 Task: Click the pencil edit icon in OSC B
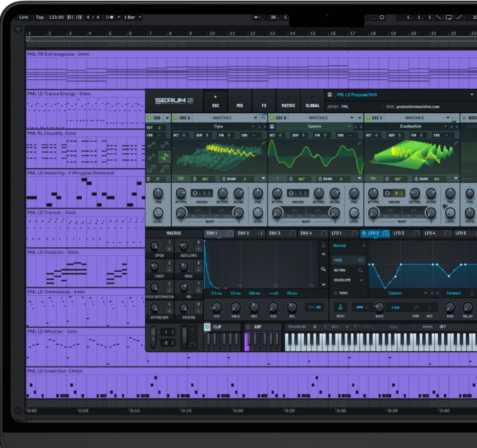tap(360, 143)
